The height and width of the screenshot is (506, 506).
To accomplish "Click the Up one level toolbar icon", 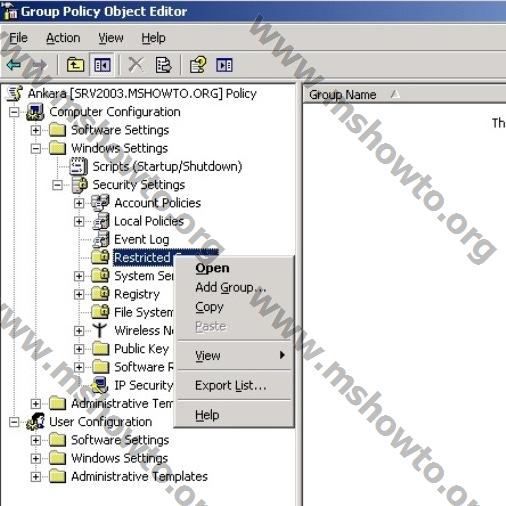I will coord(75,65).
